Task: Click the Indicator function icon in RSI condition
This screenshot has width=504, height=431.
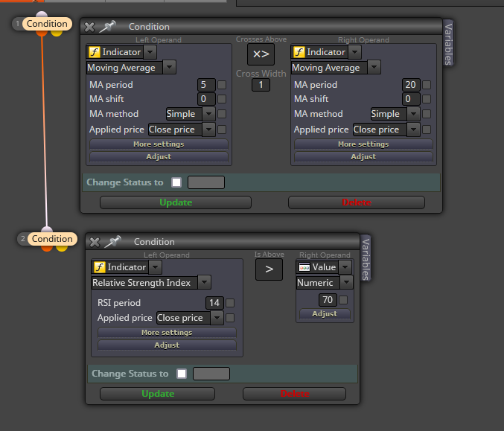Action: (99, 267)
